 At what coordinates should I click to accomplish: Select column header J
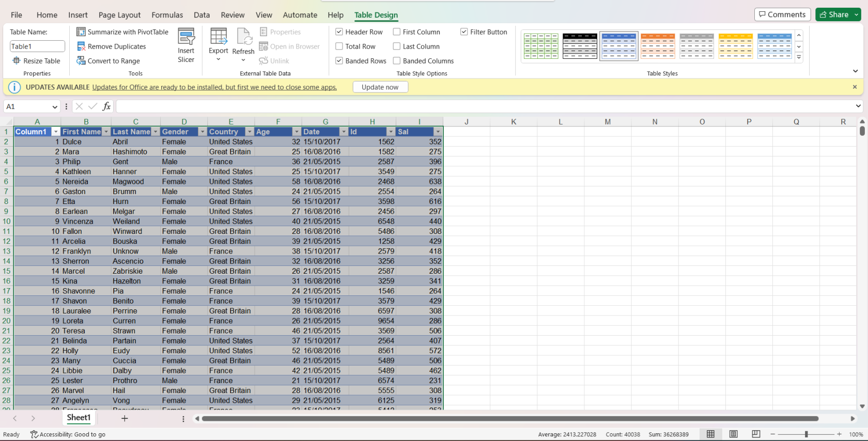click(467, 122)
